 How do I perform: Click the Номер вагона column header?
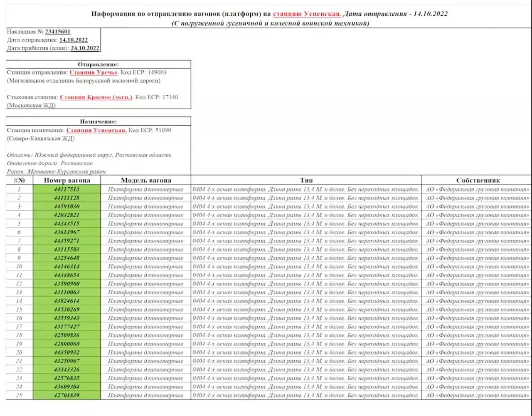point(68,180)
